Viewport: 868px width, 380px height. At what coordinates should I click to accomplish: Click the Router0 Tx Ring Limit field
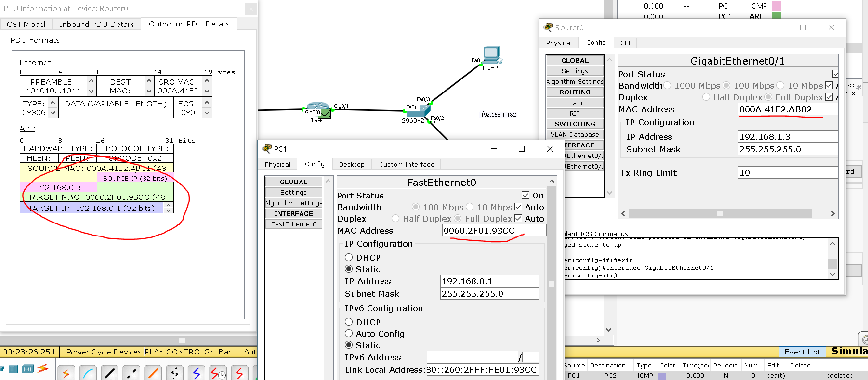pos(788,172)
